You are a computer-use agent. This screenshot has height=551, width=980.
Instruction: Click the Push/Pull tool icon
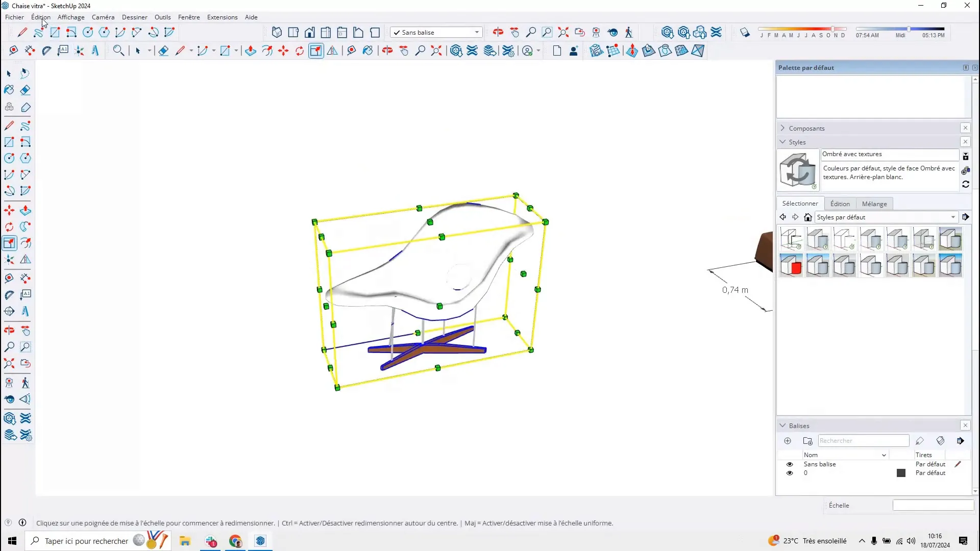coord(26,210)
